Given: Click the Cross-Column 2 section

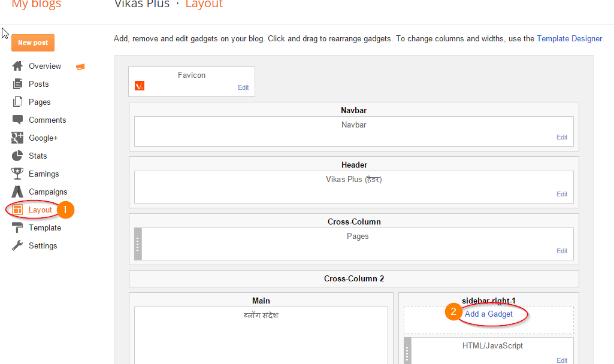Looking at the screenshot, I should click(354, 278).
